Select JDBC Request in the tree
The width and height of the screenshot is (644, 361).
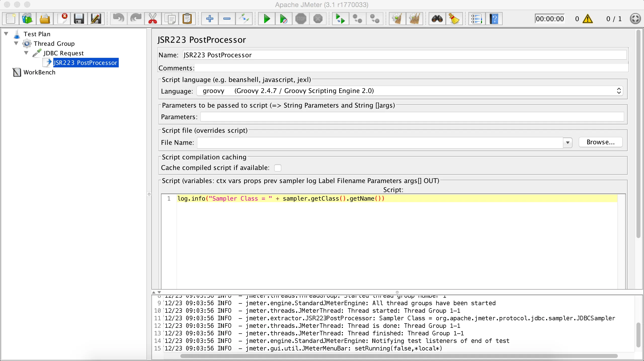point(63,53)
